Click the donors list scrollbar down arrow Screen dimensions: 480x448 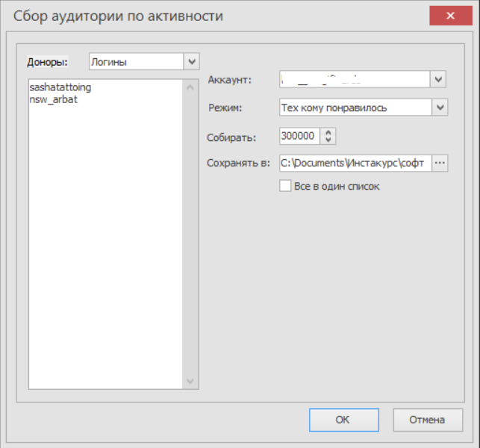click(x=190, y=381)
